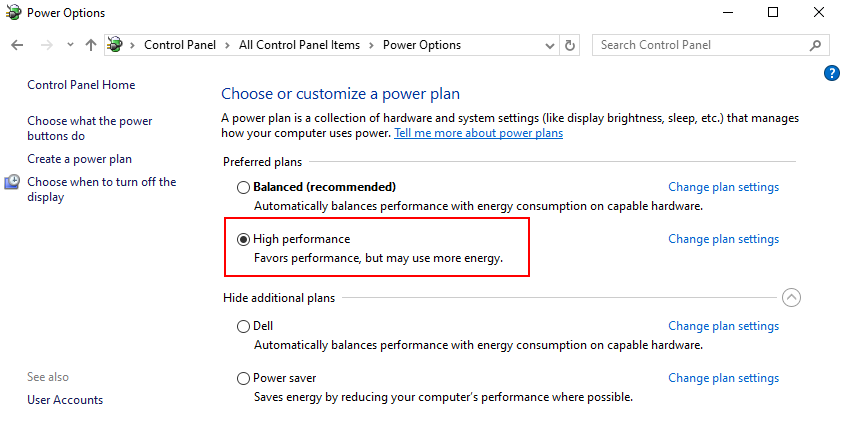Click the search magnifier icon
The height and width of the screenshot is (426, 842).
point(816,45)
